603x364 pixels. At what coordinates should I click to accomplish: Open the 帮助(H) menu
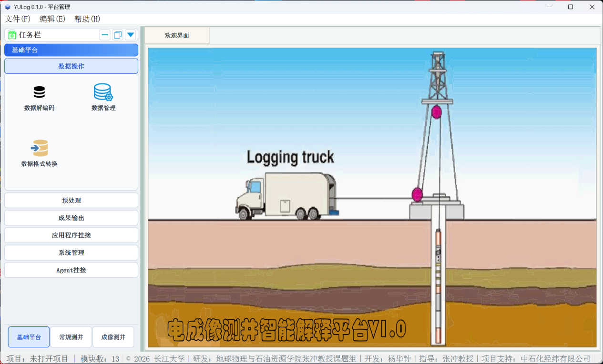point(87,19)
